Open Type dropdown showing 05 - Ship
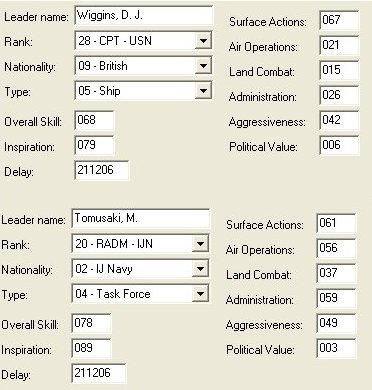Viewport: 372px width, 390px height. coord(143,91)
